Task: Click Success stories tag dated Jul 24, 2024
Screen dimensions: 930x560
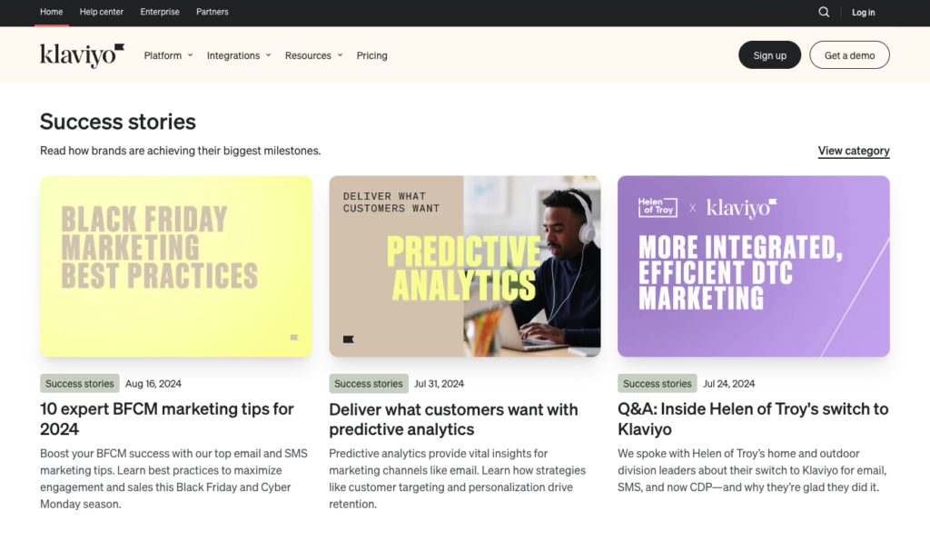Action: click(x=658, y=383)
